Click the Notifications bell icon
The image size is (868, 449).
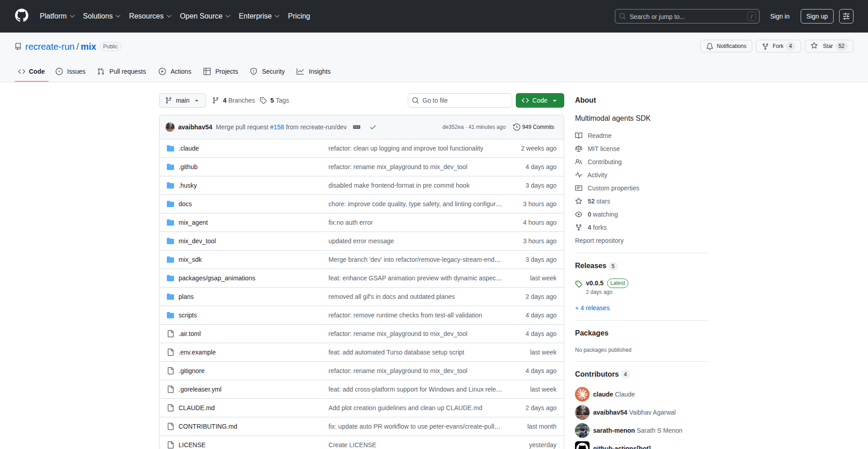(710, 46)
